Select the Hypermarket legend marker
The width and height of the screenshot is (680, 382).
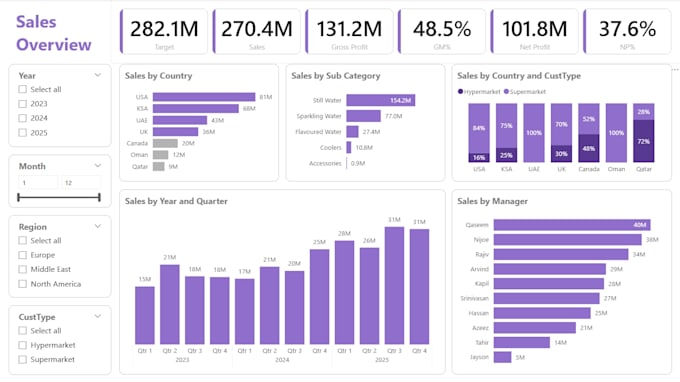460,91
